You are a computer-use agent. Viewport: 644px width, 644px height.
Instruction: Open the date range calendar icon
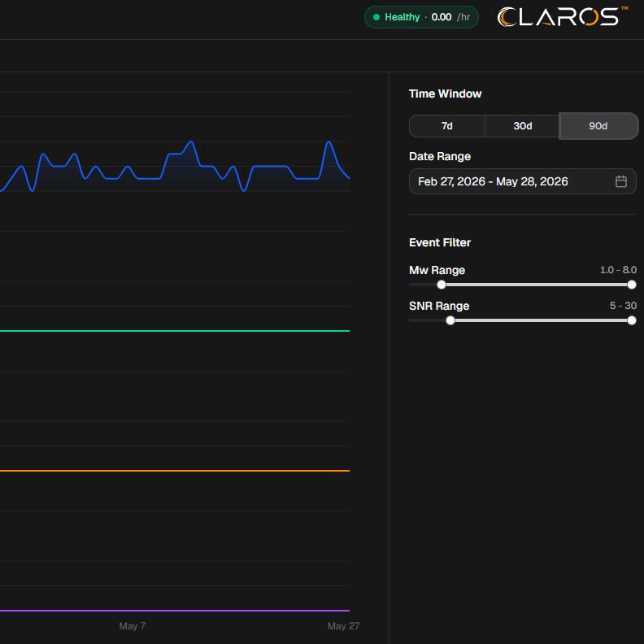pyautogui.click(x=620, y=181)
